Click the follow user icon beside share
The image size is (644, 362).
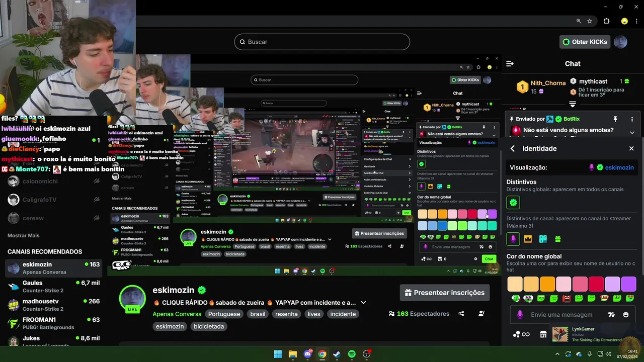(x=481, y=314)
